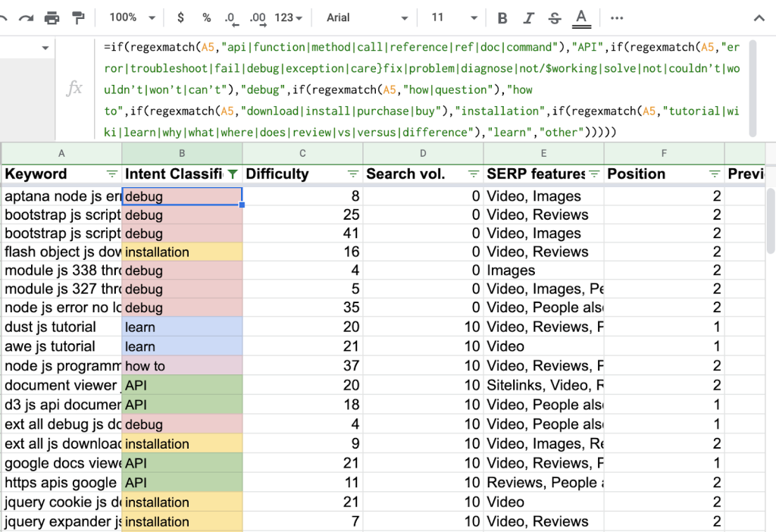This screenshot has height=532, width=776.
Task: Increase decimal places icon
Action: tap(258, 19)
